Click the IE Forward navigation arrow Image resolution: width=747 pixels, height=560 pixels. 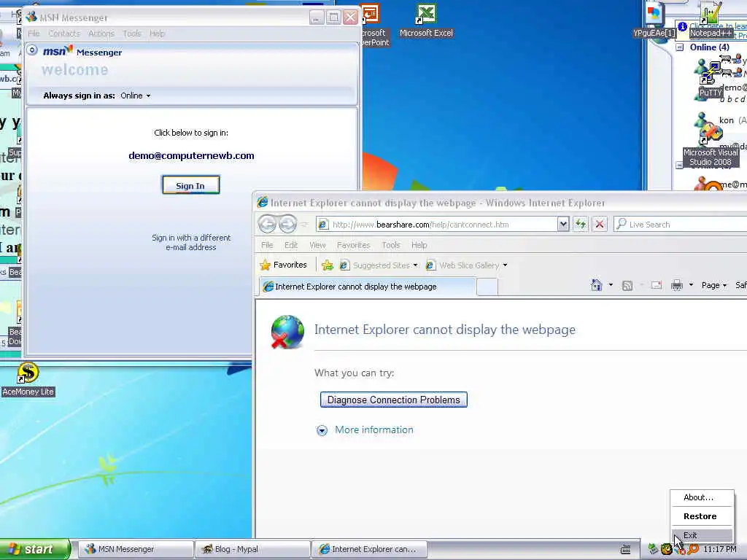coord(287,224)
